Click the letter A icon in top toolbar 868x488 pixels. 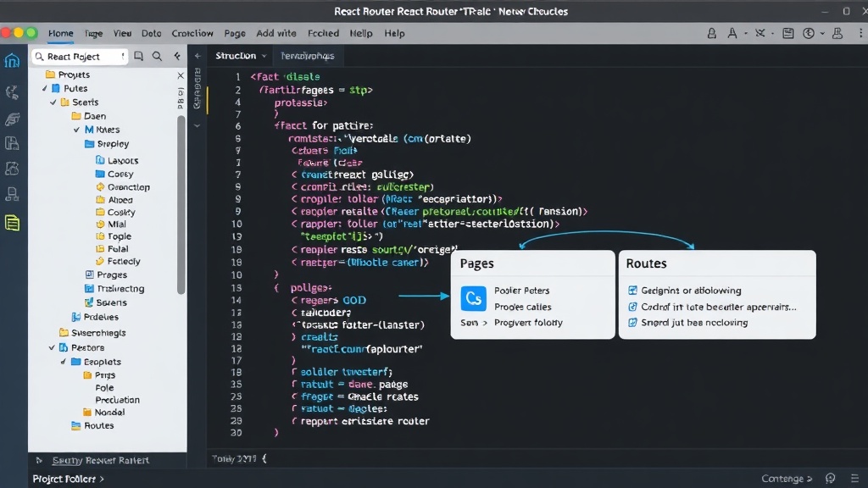[x=732, y=33]
